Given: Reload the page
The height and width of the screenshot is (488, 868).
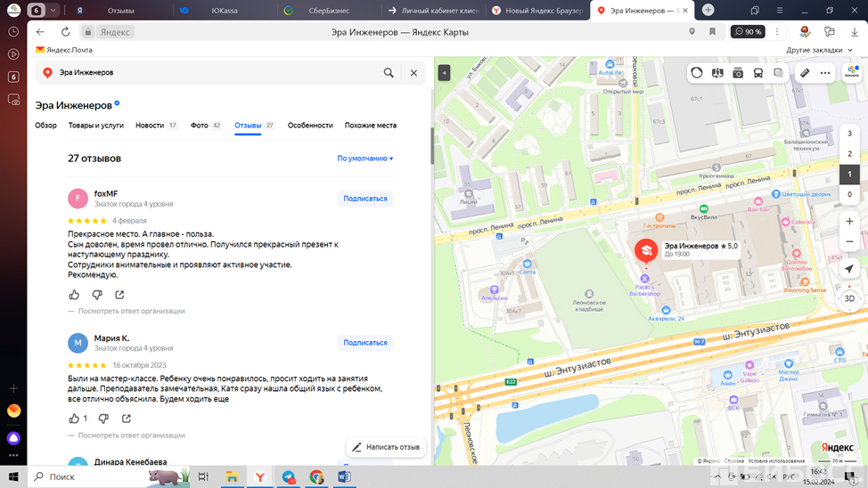Looking at the screenshot, I should pyautogui.click(x=65, y=32).
